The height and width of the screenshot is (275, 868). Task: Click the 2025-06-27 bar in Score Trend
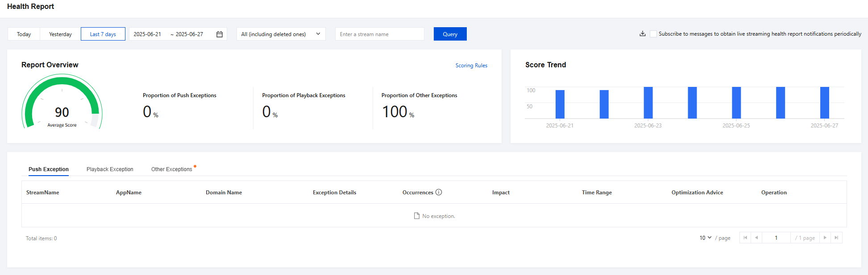(x=824, y=103)
